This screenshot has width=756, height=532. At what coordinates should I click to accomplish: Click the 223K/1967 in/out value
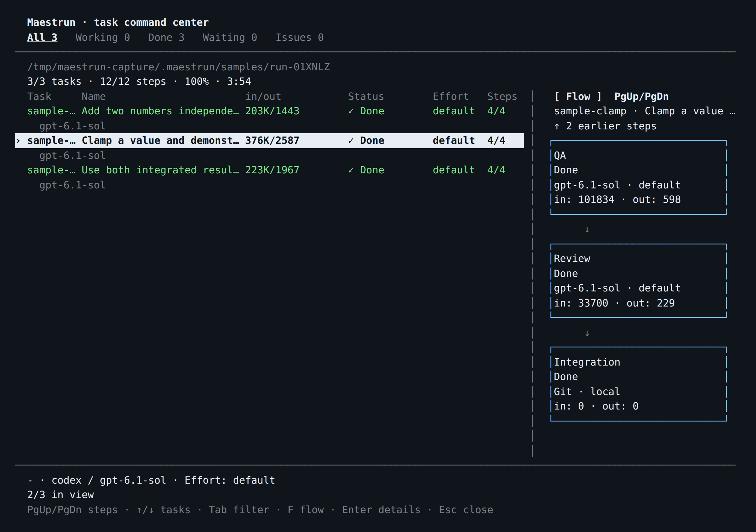click(272, 170)
